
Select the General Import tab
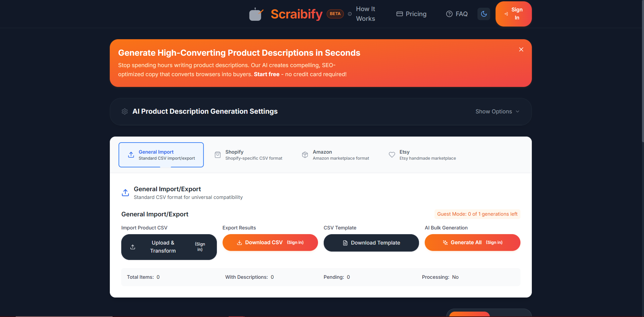[x=161, y=155]
